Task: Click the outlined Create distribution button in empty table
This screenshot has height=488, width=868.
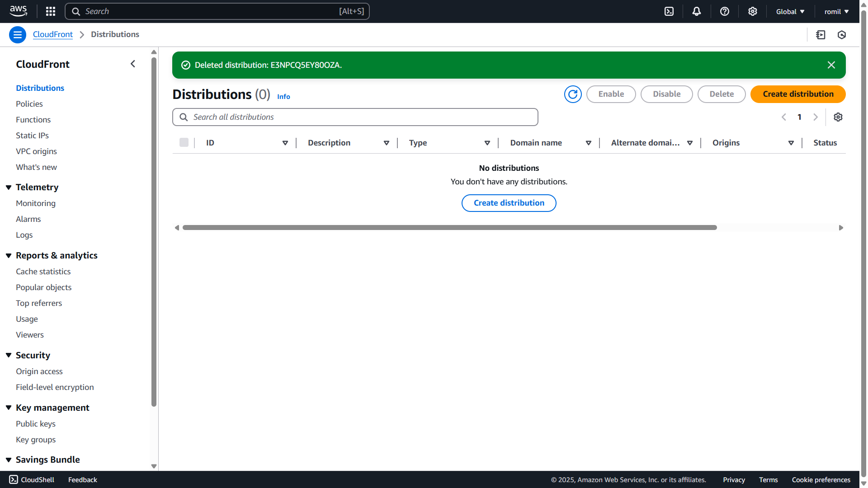Action: 509,203
